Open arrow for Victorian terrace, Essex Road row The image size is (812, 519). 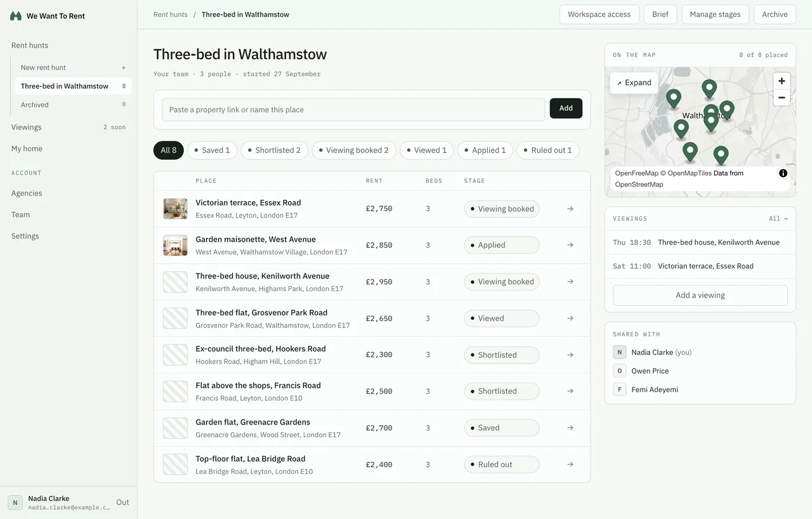(570, 209)
